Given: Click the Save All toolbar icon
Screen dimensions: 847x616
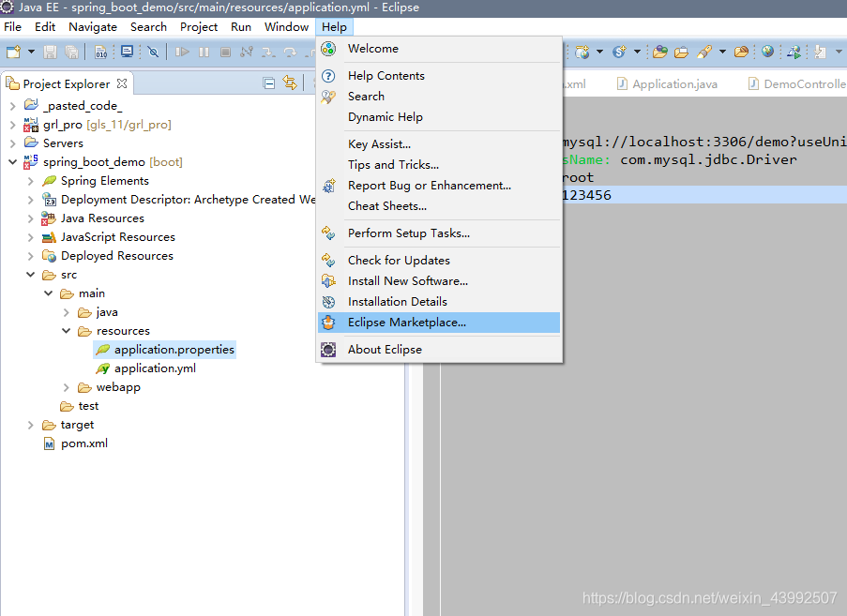Looking at the screenshot, I should click(x=71, y=52).
